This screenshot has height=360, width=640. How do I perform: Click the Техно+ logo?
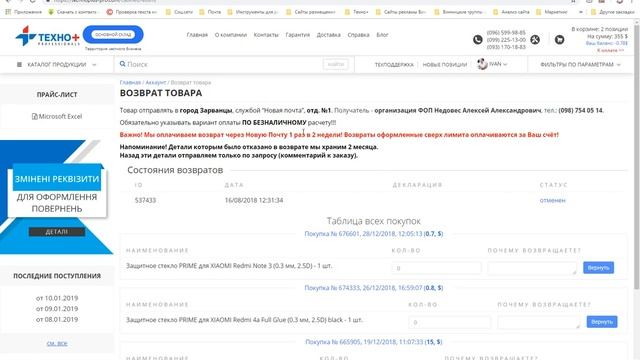47,36
